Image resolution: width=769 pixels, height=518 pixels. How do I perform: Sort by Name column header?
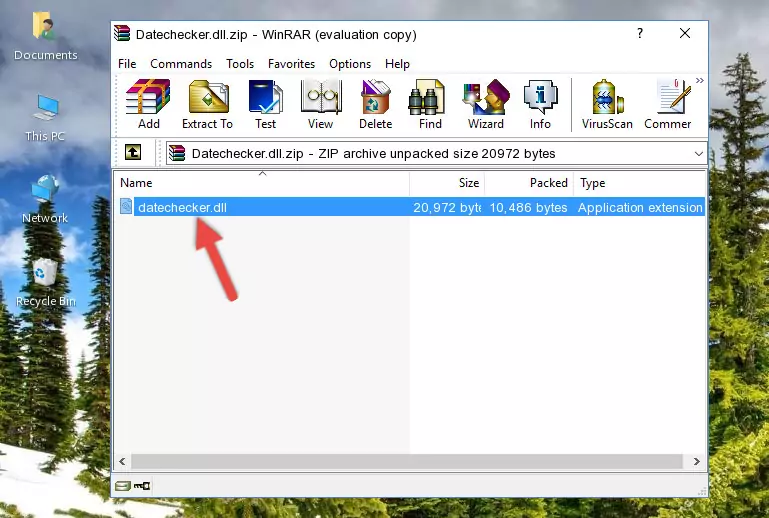pos(262,183)
